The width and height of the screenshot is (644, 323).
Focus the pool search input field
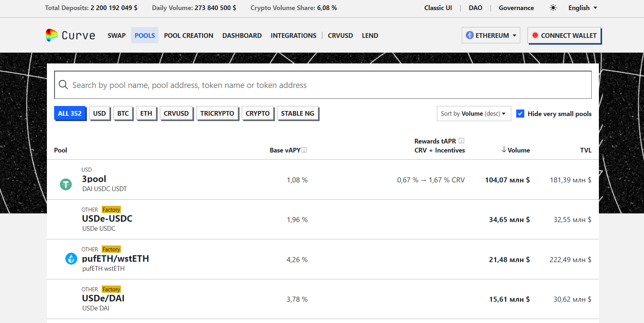click(x=323, y=85)
